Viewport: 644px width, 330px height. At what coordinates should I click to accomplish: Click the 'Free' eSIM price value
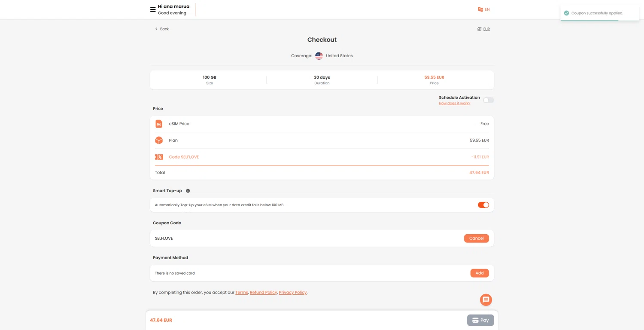(x=485, y=124)
